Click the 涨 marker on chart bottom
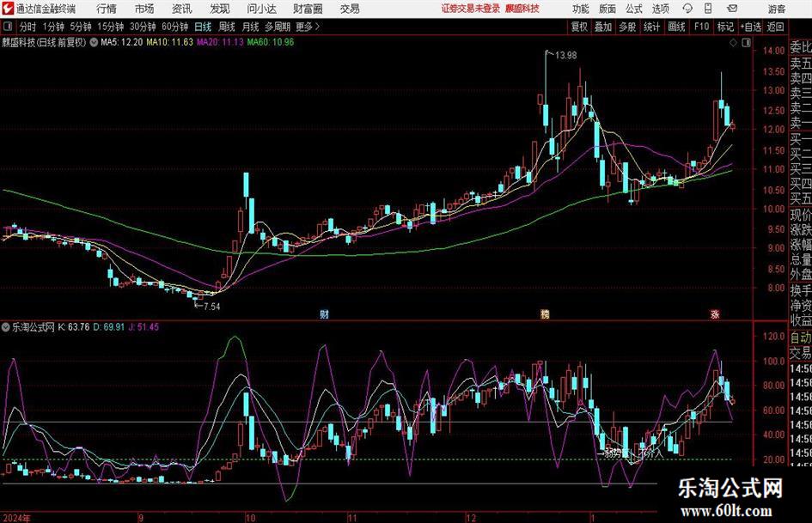This screenshot has height=523, width=812. 715,313
